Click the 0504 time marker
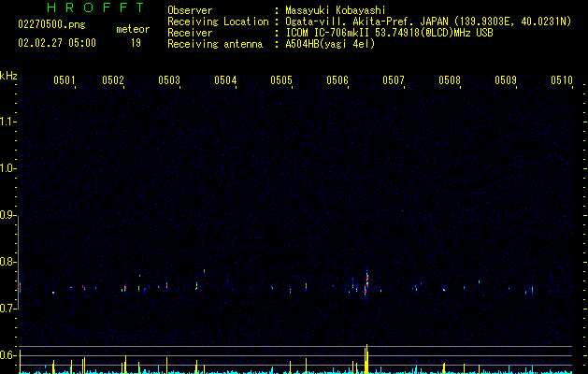This screenshot has width=588, height=374. 225,80
